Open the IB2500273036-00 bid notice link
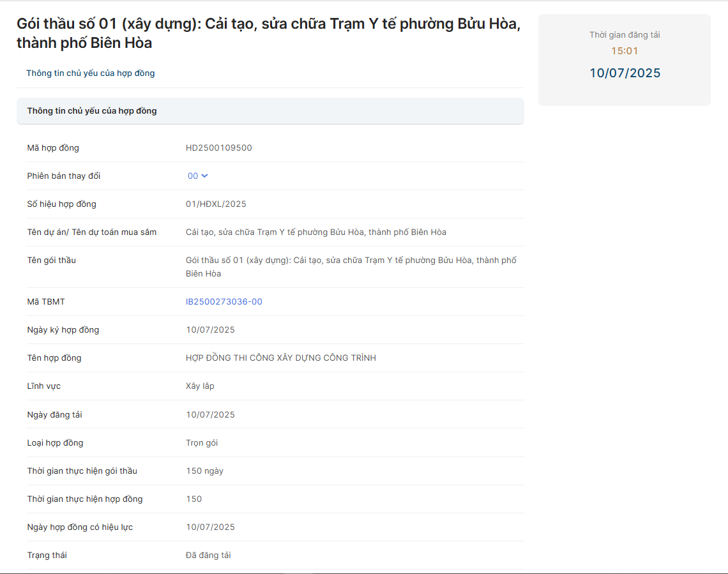Viewport: 728px width, 574px height. coord(224,302)
